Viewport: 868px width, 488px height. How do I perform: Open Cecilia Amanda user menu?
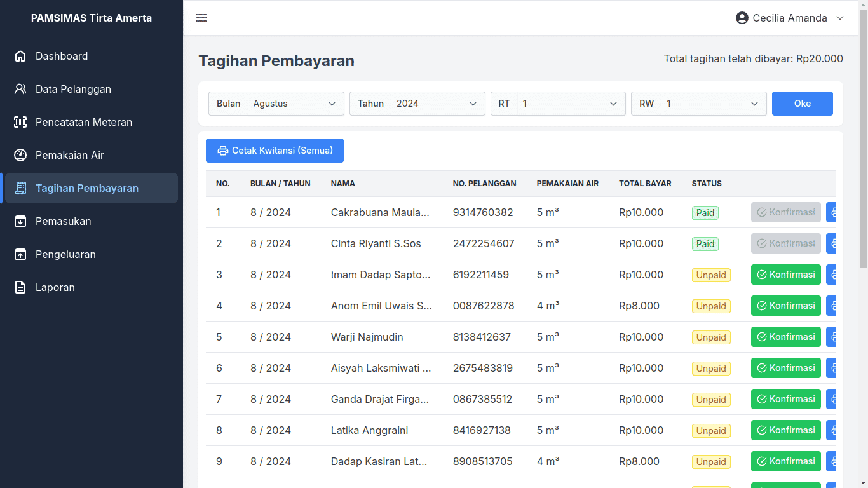point(789,18)
